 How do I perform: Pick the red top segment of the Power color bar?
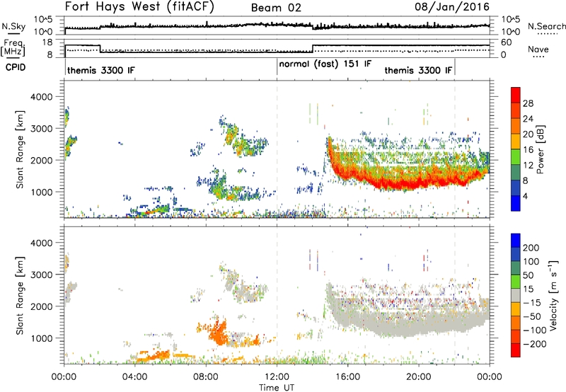(x=516, y=95)
